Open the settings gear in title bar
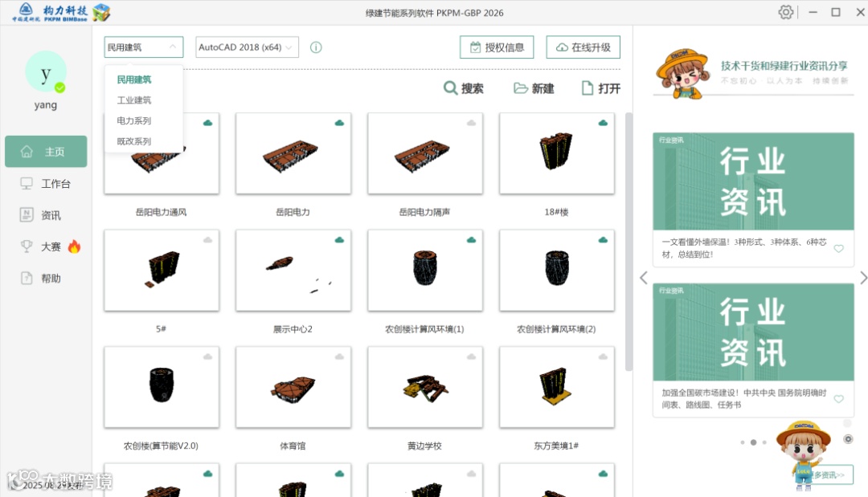Image resolution: width=868 pixels, height=497 pixels. coord(785,12)
